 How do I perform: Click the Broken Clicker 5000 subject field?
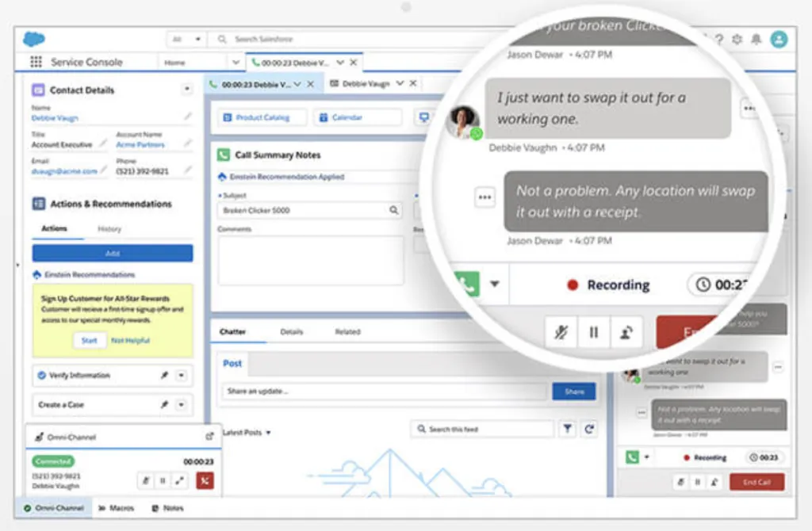click(310, 210)
